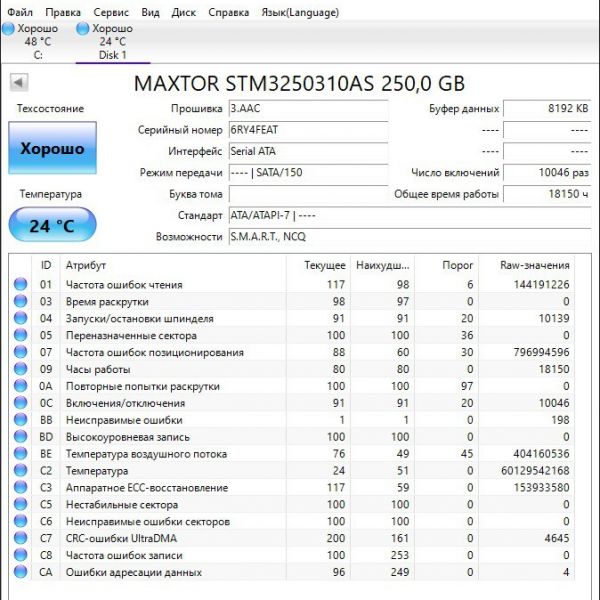The height and width of the screenshot is (600, 600).
Task: Click status icon for attribute 01 row
Action: [21, 284]
